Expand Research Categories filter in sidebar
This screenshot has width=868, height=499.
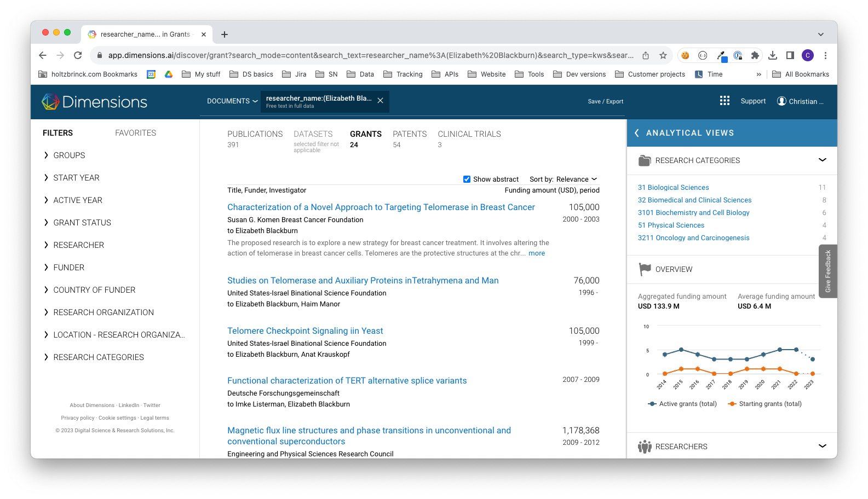pos(94,357)
